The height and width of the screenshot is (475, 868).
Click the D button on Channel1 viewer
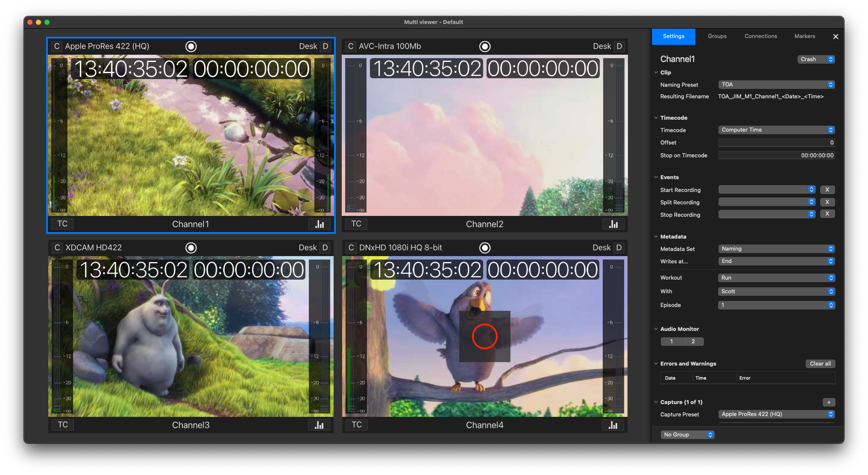tap(325, 46)
